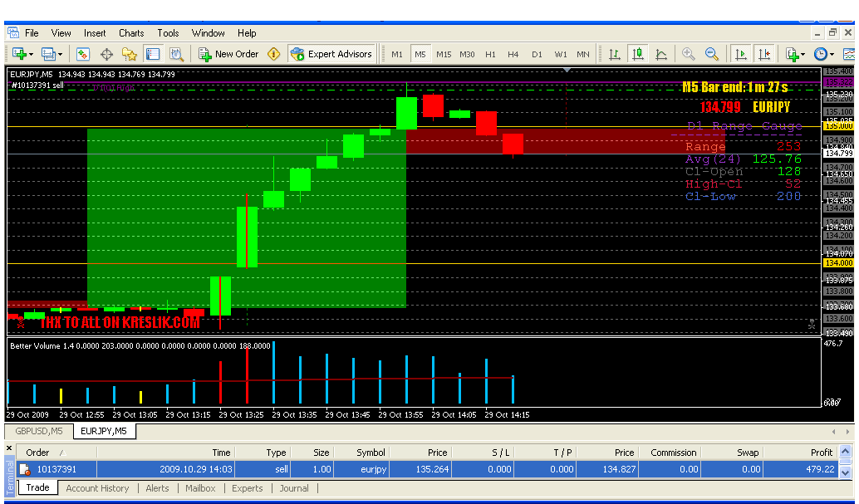
Task: Click the MetaEditor yellow diamond icon
Action: click(274, 54)
